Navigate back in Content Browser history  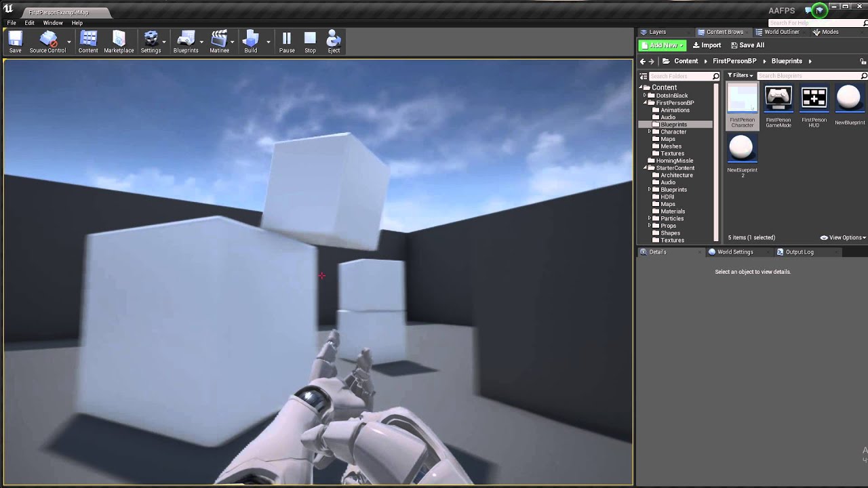click(643, 61)
